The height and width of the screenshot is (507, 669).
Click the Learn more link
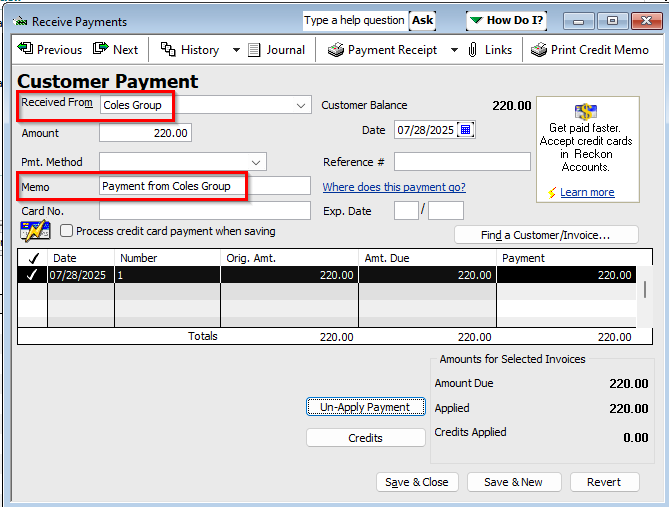[x=587, y=192]
